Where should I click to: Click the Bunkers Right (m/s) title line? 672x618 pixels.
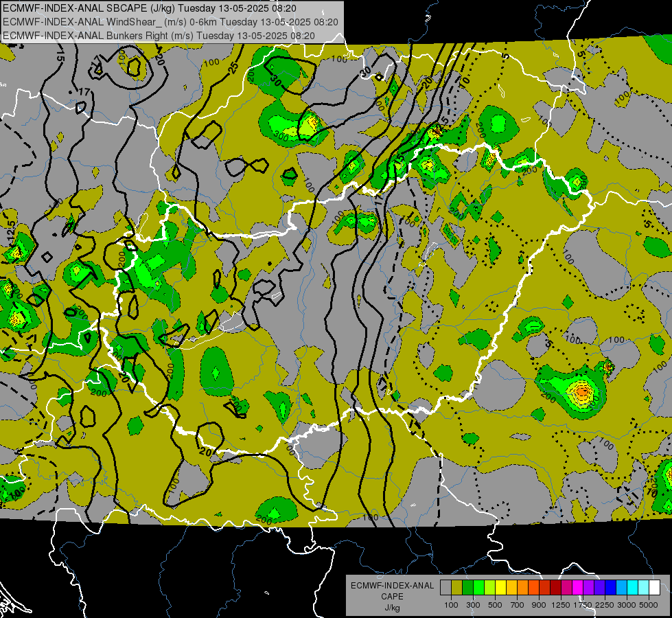click(x=159, y=36)
